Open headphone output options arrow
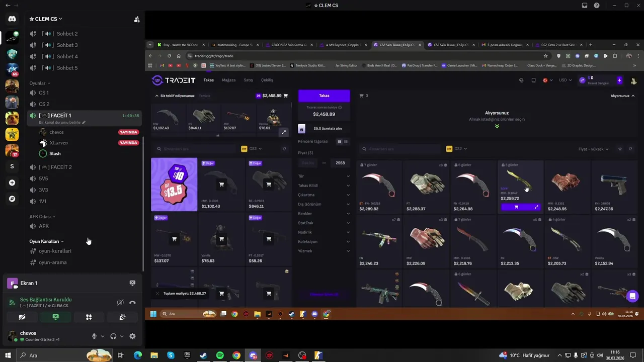Image resolution: width=644 pixels, height=362 pixels. (x=122, y=336)
